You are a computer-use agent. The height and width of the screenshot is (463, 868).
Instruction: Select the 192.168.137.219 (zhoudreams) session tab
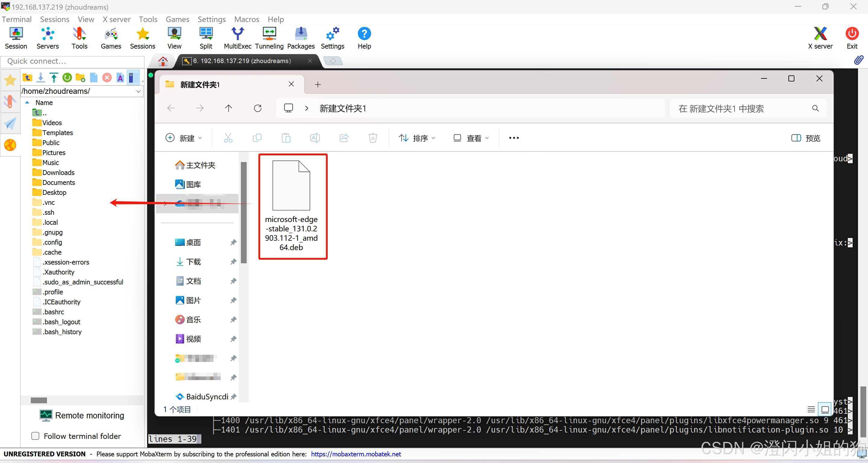pyautogui.click(x=241, y=61)
